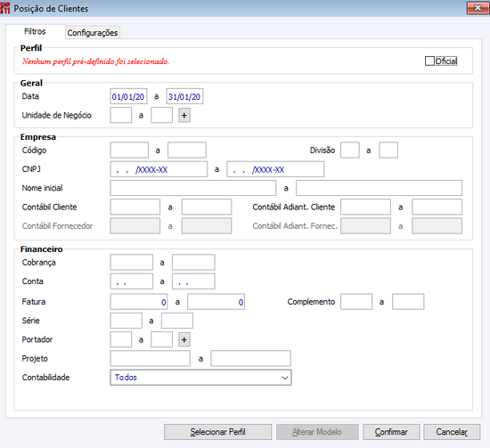Viewport: 490px width, 448px height.
Task: Focus the ending Conta field
Action: 193,281
